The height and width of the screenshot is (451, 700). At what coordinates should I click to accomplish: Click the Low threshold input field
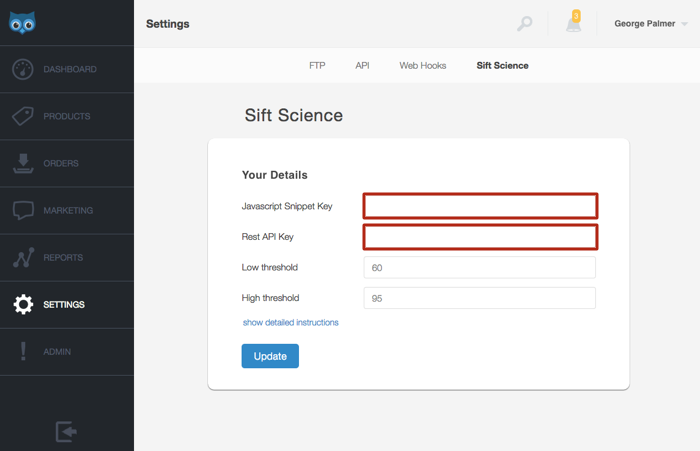tap(480, 268)
